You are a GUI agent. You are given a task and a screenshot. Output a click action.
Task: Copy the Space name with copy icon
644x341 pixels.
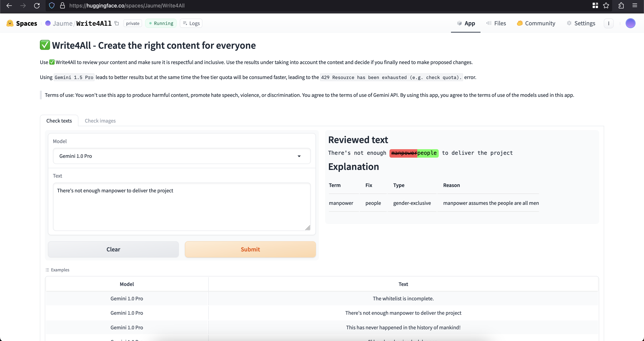117,23
